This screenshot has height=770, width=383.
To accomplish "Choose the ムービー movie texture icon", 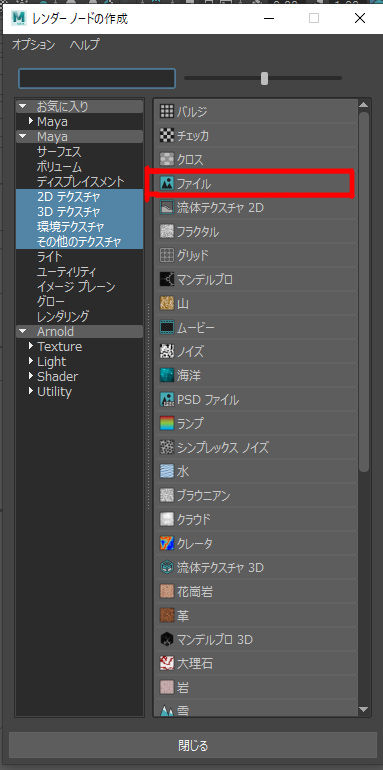I will click(x=167, y=328).
